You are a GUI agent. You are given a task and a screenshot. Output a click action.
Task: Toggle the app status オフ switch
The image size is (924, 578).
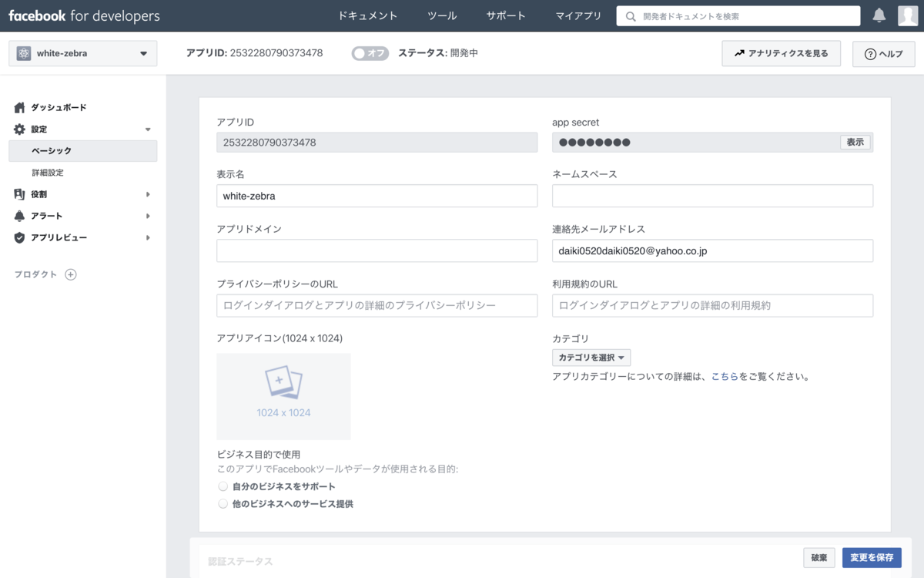coord(370,53)
